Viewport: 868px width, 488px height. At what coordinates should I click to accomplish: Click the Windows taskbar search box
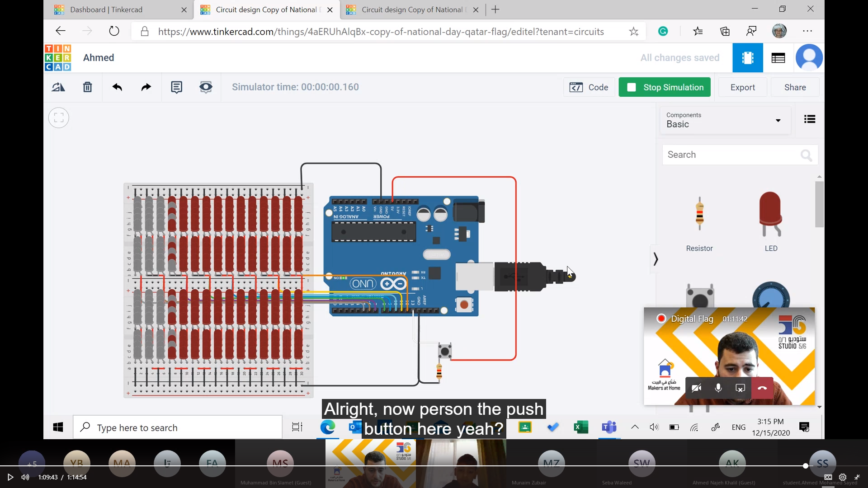coord(178,427)
